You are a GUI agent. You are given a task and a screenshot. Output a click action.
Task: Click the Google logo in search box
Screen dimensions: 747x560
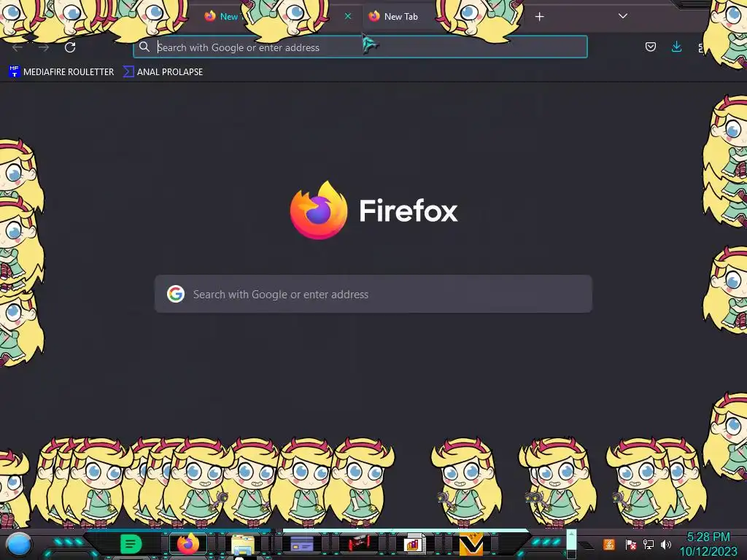point(176,294)
